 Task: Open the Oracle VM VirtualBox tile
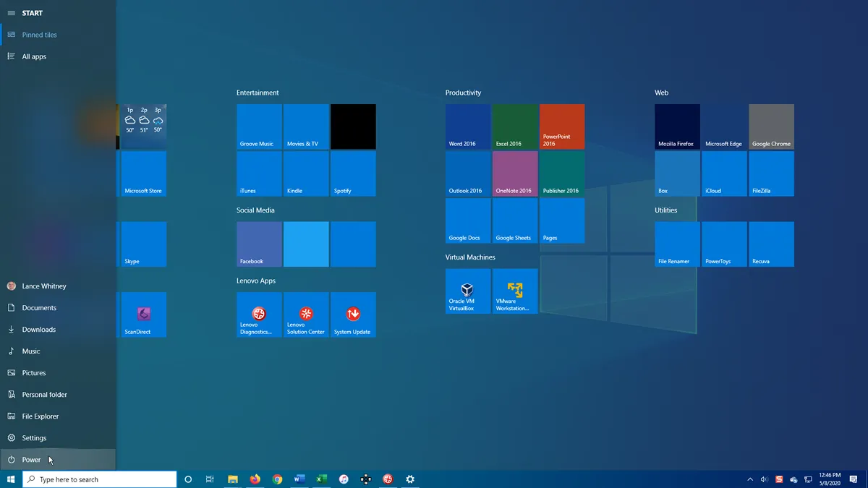(x=468, y=291)
